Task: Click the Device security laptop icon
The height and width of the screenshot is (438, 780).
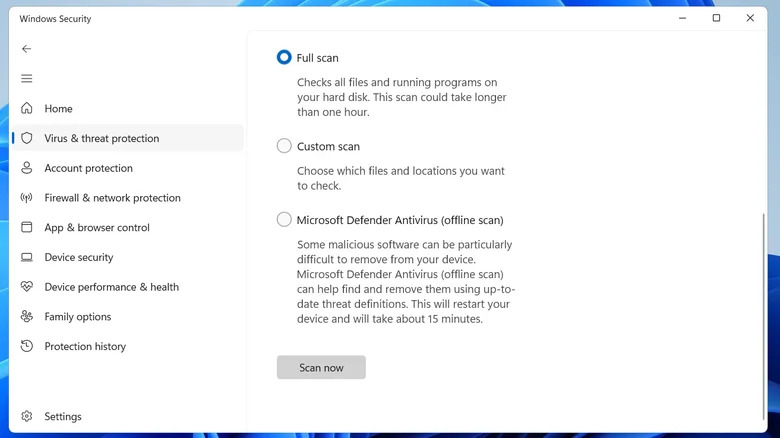Action: pos(26,257)
